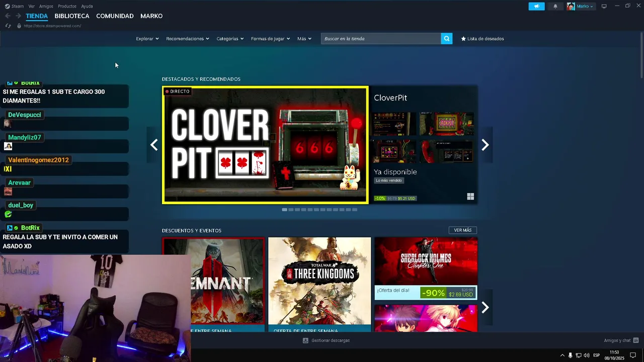Click Valentinogomez2012 username in chat

coord(38,160)
